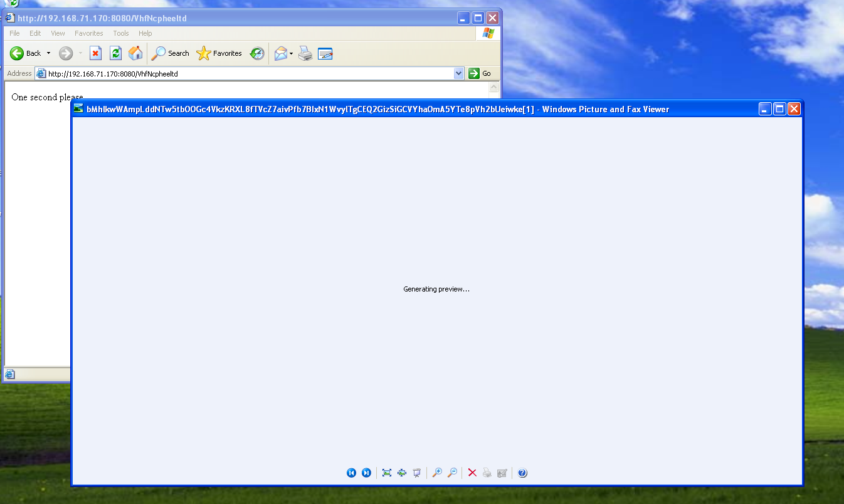Click the Go button next to the address bar
Viewport: 844px width, 504px height.
480,73
